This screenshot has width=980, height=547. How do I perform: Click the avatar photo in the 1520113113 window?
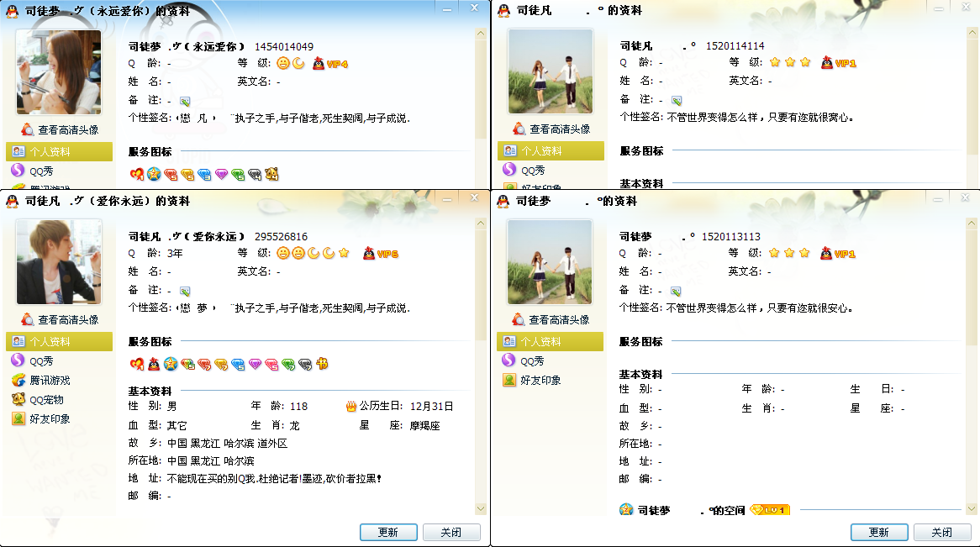[550, 262]
